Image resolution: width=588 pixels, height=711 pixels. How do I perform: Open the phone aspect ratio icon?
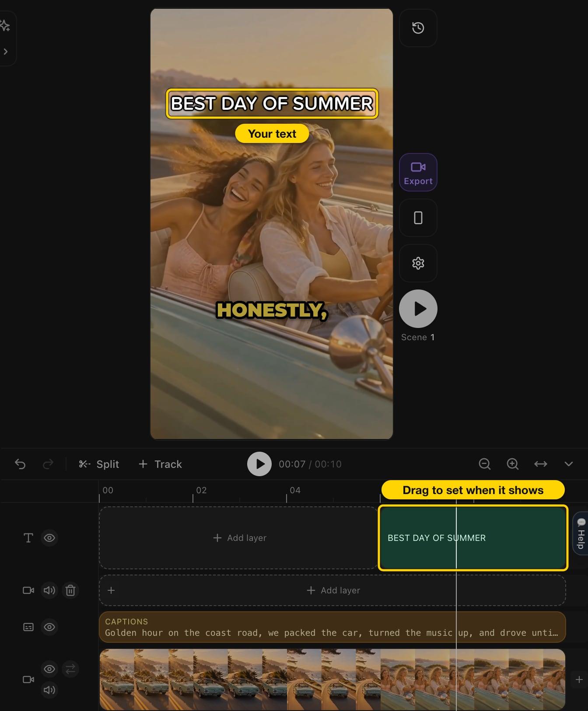[418, 218]
